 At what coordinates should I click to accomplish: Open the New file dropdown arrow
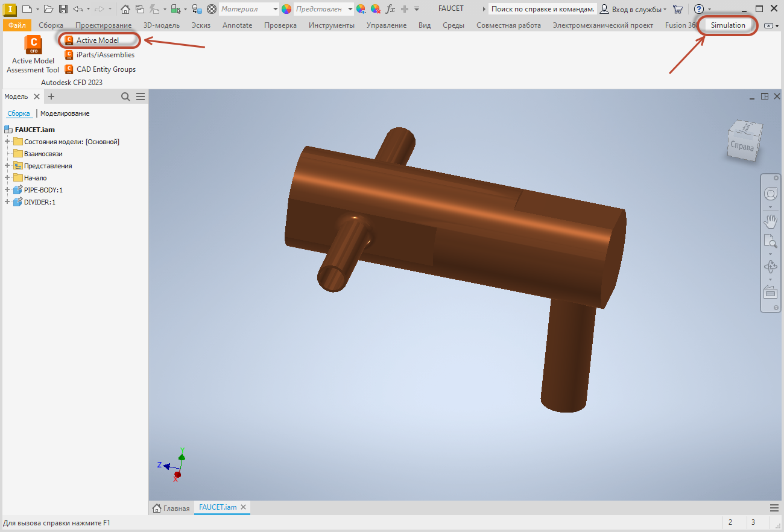coord(37,9)
